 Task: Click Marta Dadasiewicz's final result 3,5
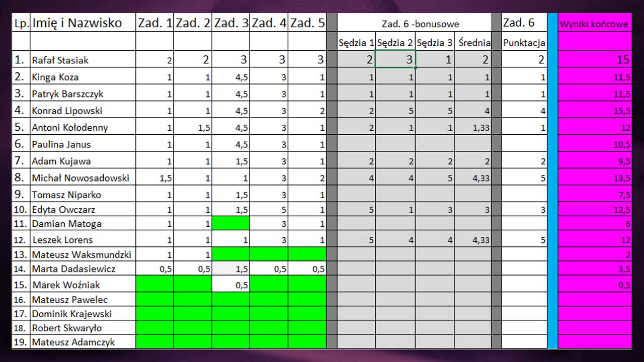pos(594,269)
